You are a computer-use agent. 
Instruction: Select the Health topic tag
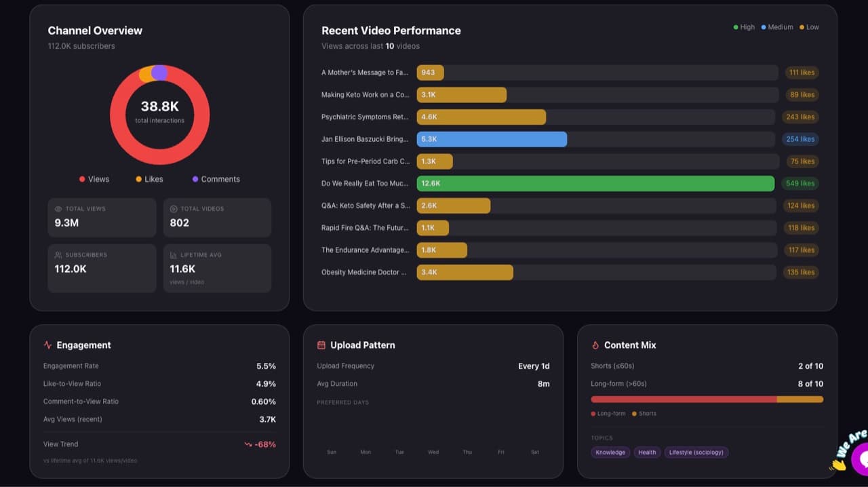(647, 452)
